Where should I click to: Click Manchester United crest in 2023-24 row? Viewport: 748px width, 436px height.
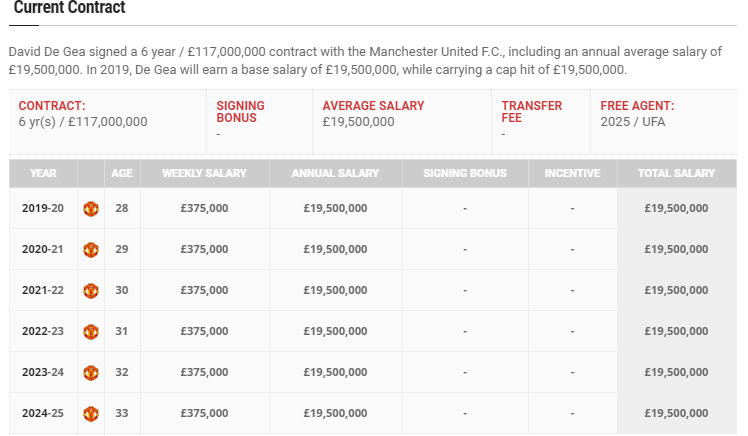pos(91,373)
